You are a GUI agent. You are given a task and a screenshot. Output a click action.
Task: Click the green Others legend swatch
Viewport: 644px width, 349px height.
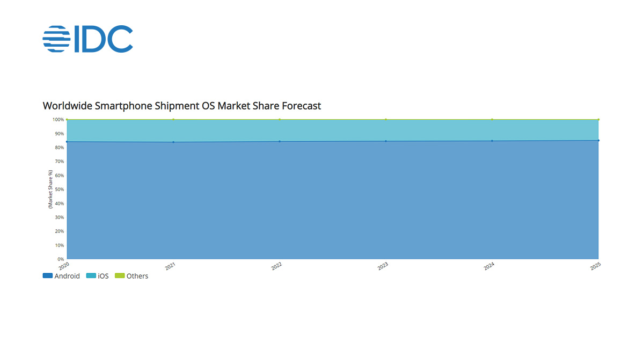click(120, 276)
